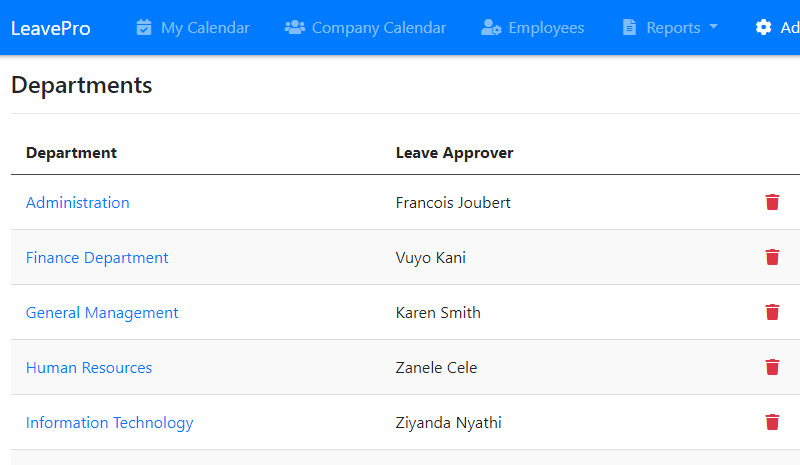This screenshot has width=800, height=465.
Task: Click the Reports document icon
Action: coord(629,27)
